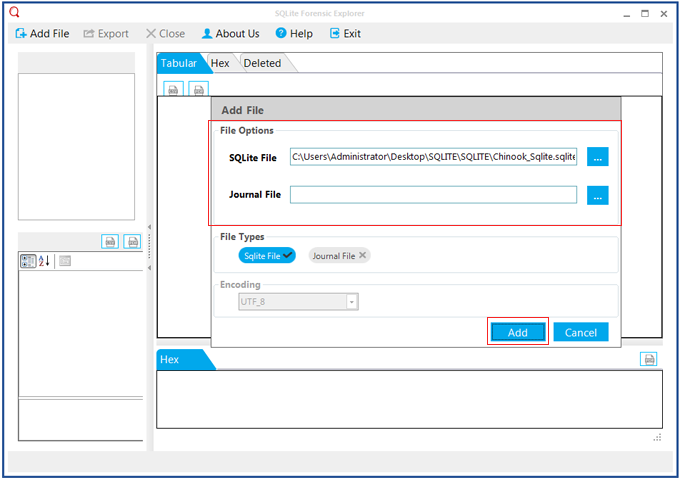Switch to the Deleted tab
680x480 pixels.
[x=262, y=63]
